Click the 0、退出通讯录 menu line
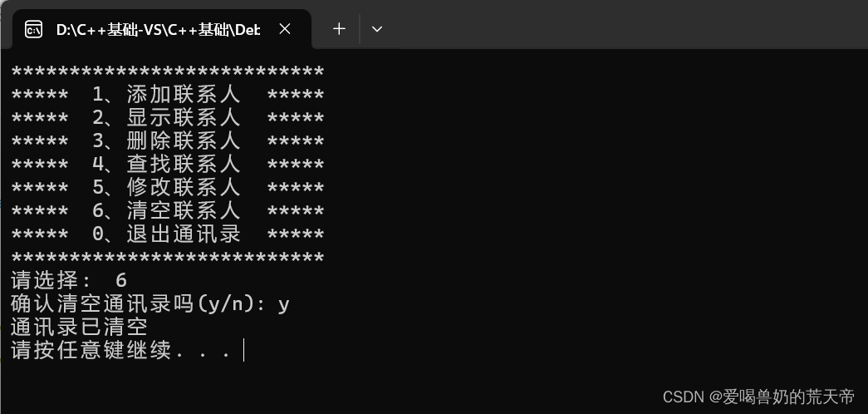 click(x=167, y=234)
